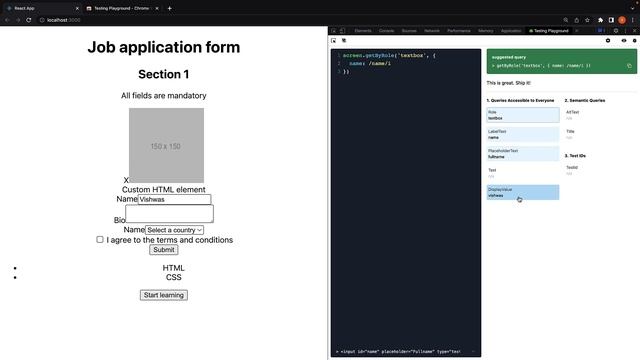Click the Start learning button
Image resolution: width=640 pixels, height=360 pixels.
point(164,295)
